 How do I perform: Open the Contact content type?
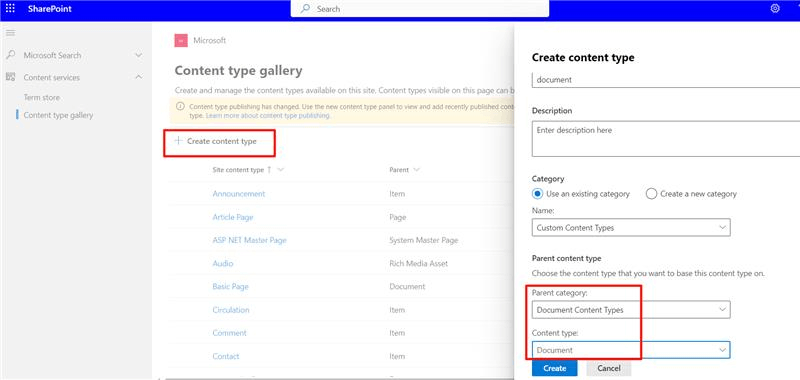(x=226, y=357)
